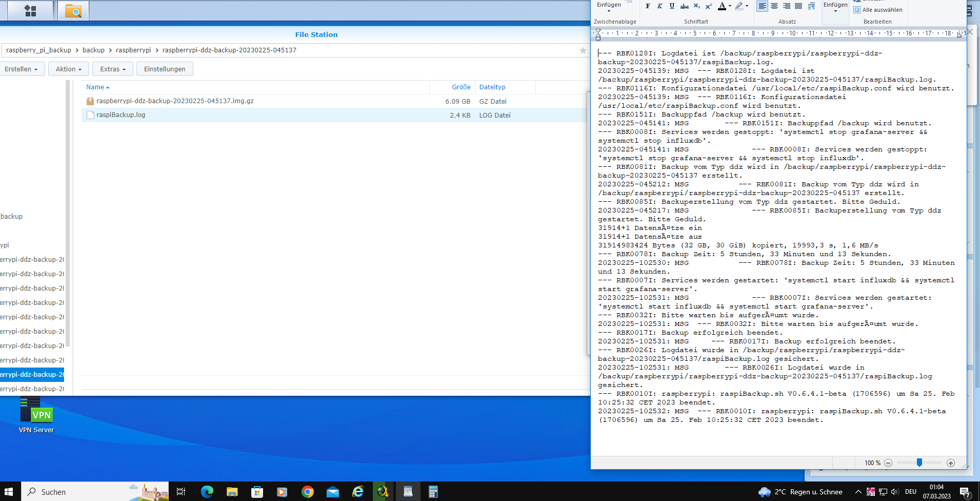Click Alle auswählen in Bearbeiten group

coord(878,10)
